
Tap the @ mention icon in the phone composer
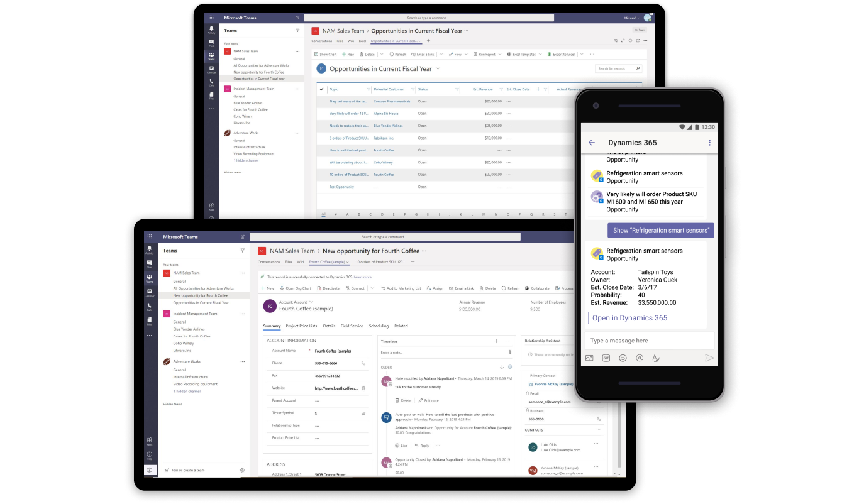(x=640, y=358)
